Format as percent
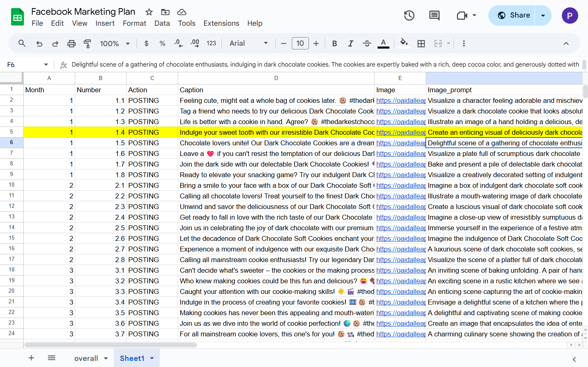The width and height of the screenshot is (588, 367). pos(162,43)
